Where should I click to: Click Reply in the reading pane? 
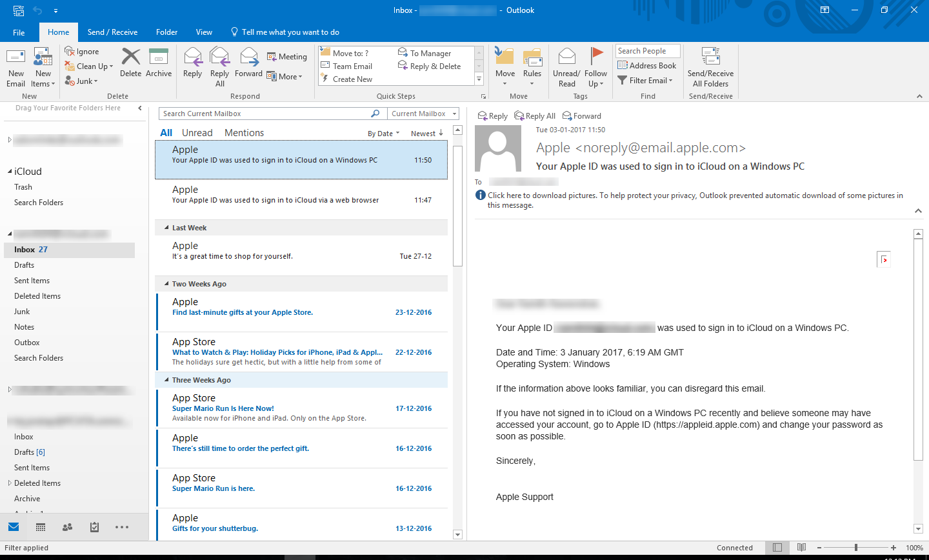(493, 116)
